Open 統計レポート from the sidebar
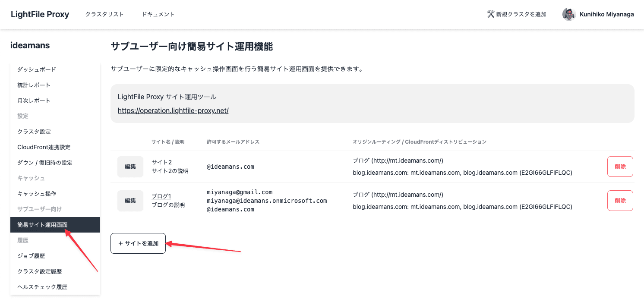644x299 pixels. [35, 85]
